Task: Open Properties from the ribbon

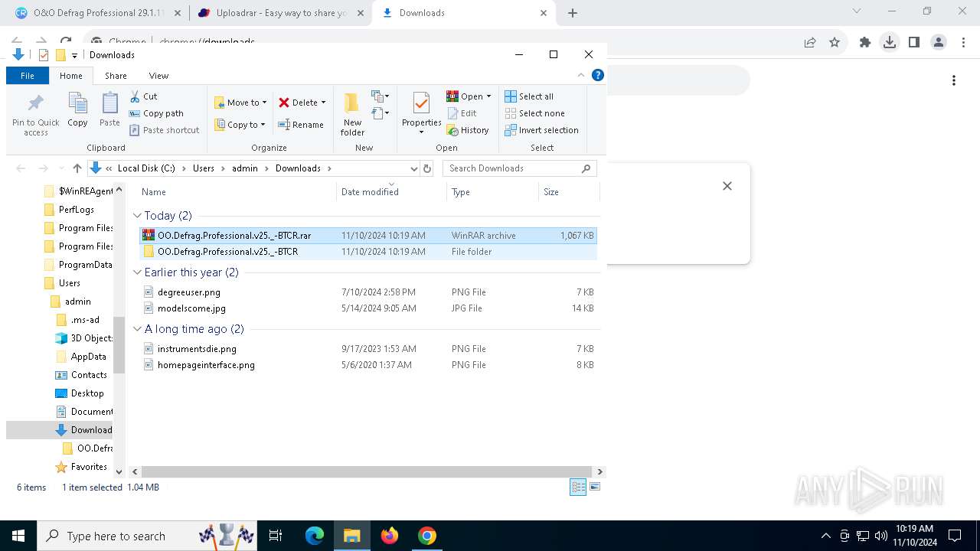Action: point(422,113)
